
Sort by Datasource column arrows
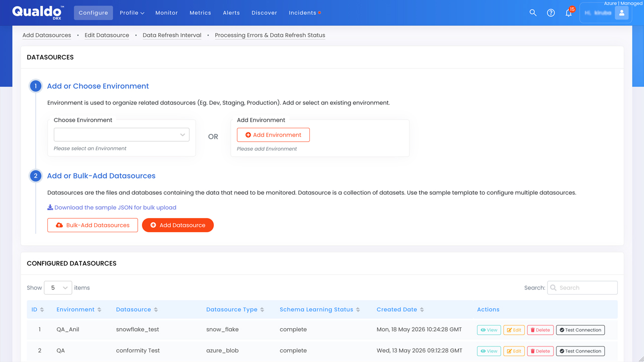click(x=155, y=310)
